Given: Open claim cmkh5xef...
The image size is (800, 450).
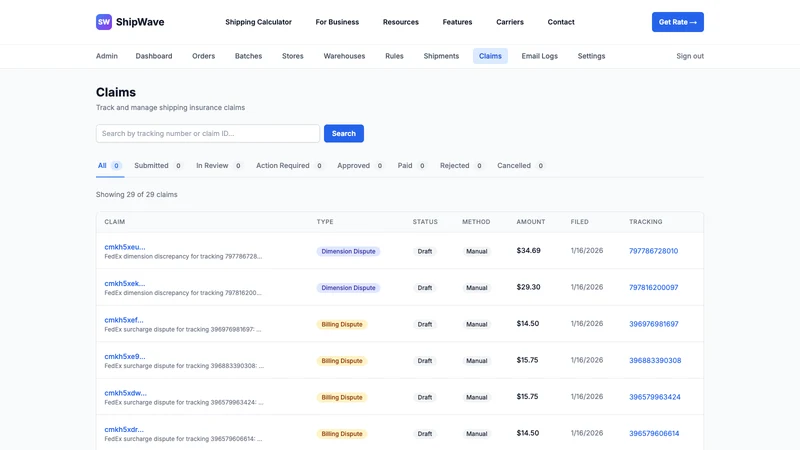Looking at the screenshot, I should 124,320.
